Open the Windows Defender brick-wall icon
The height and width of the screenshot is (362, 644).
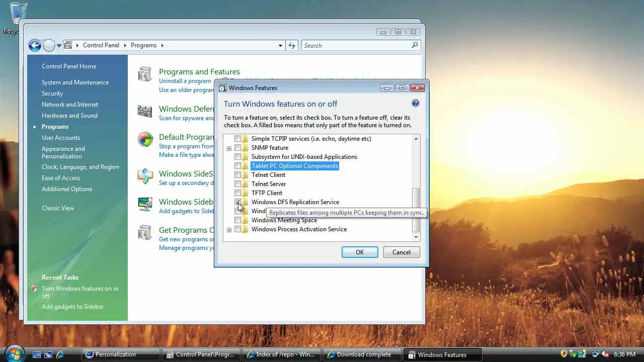(x=145, y=111)
